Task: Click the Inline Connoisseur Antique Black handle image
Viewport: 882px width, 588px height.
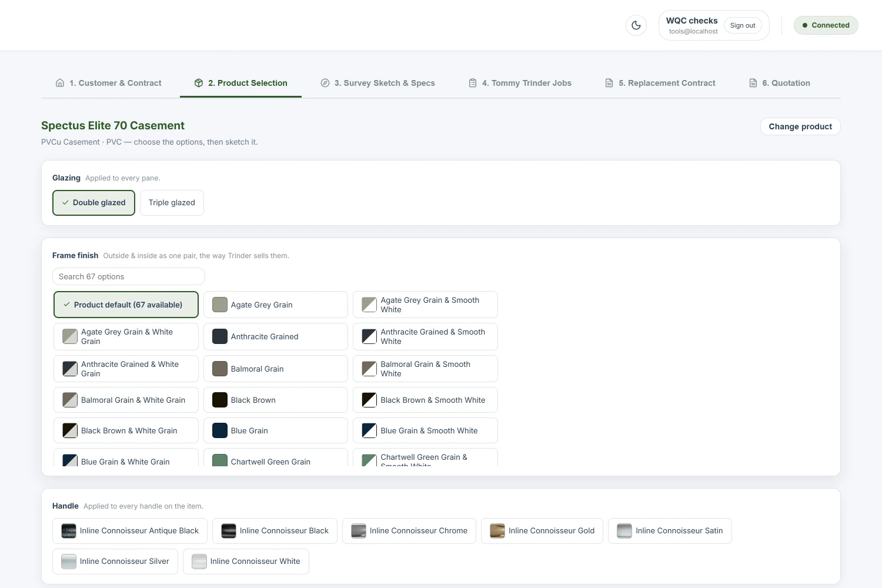Action: point(69,531)
